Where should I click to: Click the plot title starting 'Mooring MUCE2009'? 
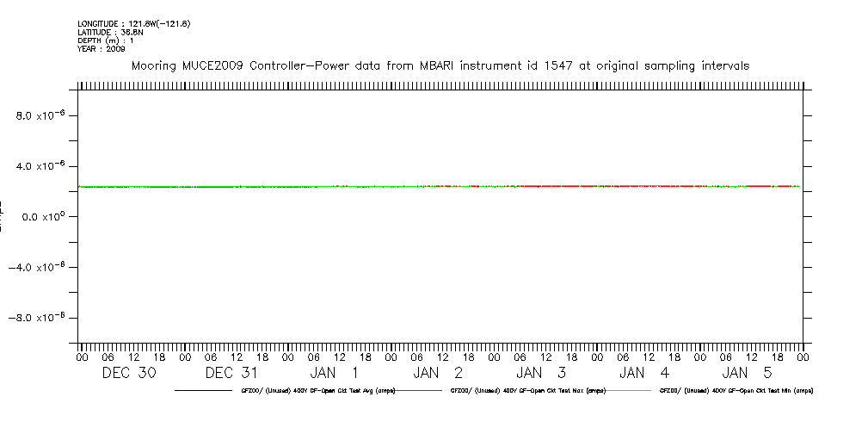point(440,65)
